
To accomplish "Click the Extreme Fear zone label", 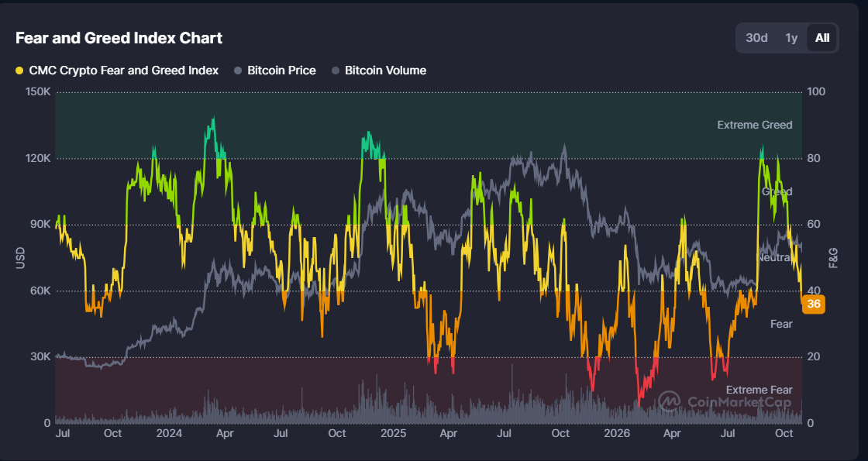I will (759, 390).
